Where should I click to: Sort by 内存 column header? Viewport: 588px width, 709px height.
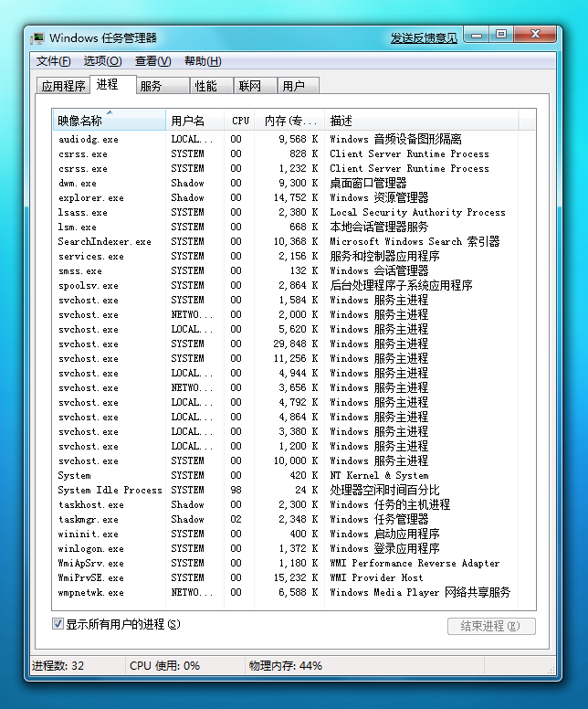click(x=289, y=121)
